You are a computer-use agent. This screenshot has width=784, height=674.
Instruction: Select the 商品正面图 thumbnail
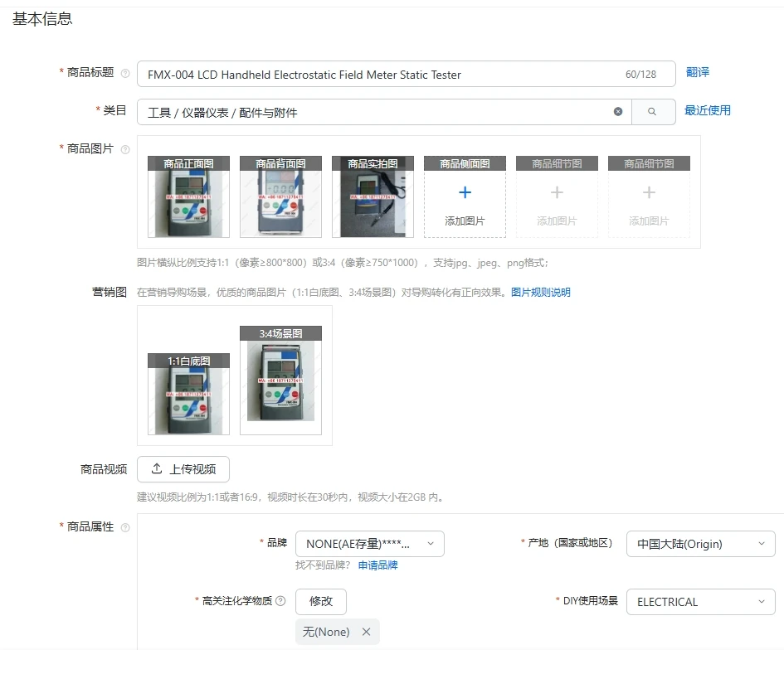click(188, 196)
